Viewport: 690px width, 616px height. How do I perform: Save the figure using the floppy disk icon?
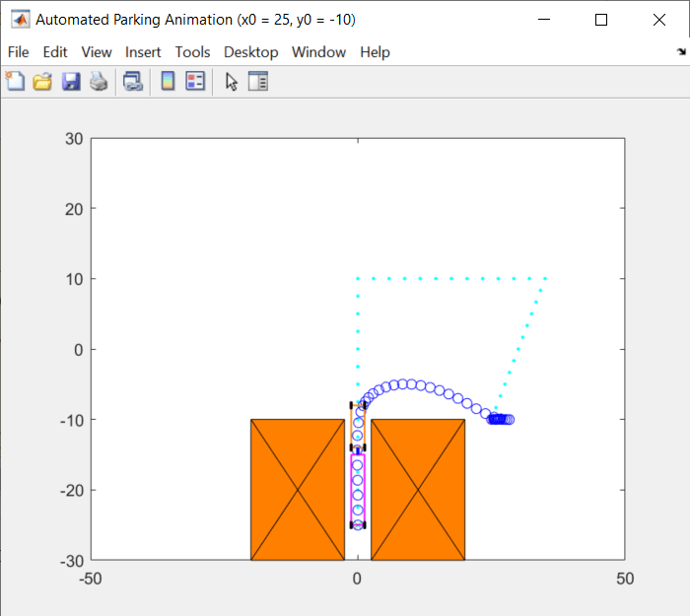(x=71, y=82)
